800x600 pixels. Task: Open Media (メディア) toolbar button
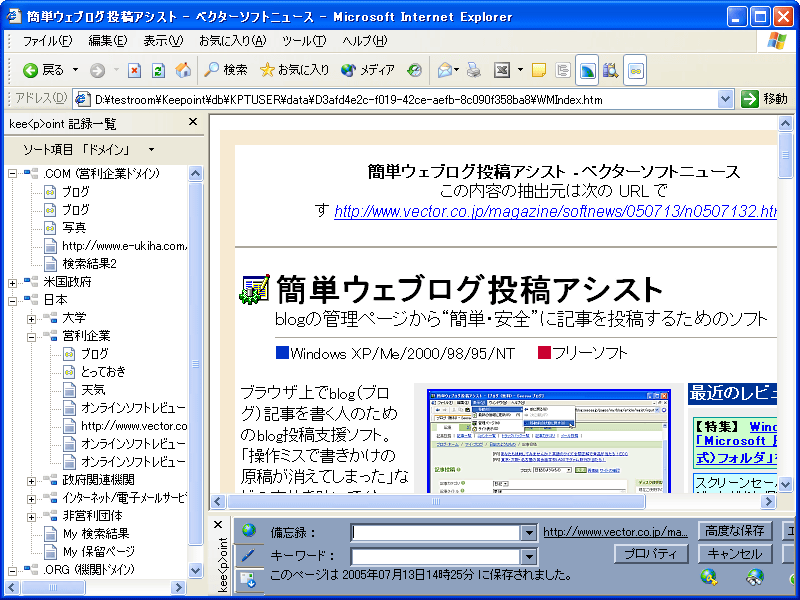click(368, 70)
